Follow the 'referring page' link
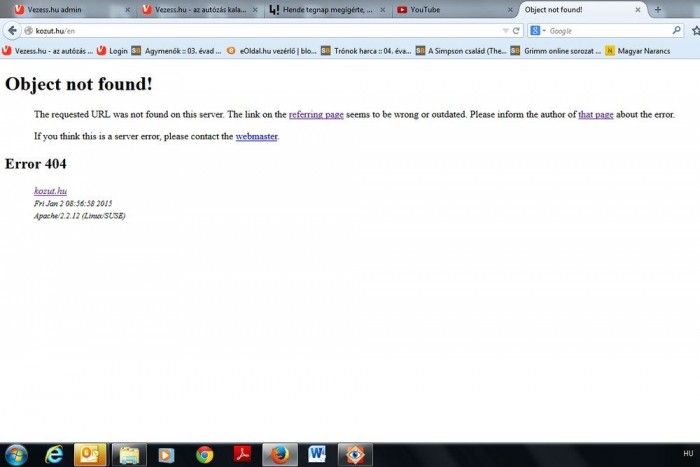 click(316, 115)
